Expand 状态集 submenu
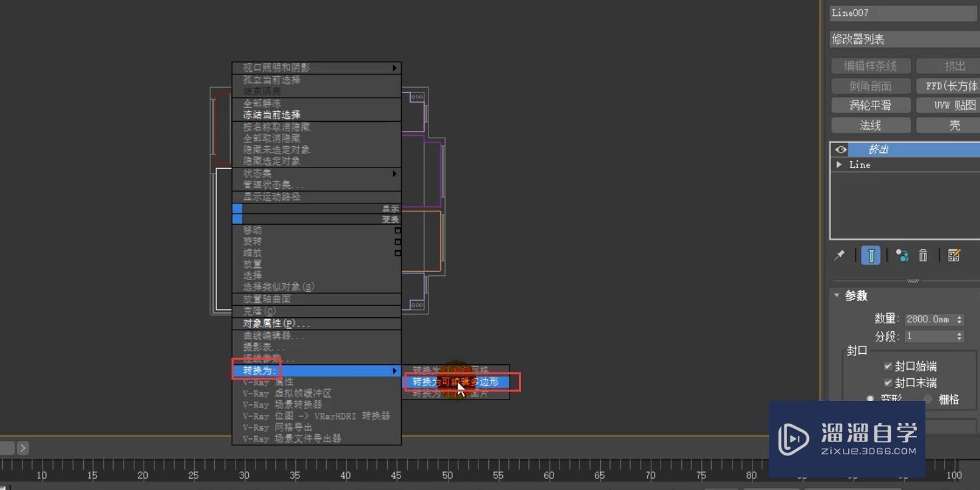Screen dimensions: 980x490 (317, 174)
